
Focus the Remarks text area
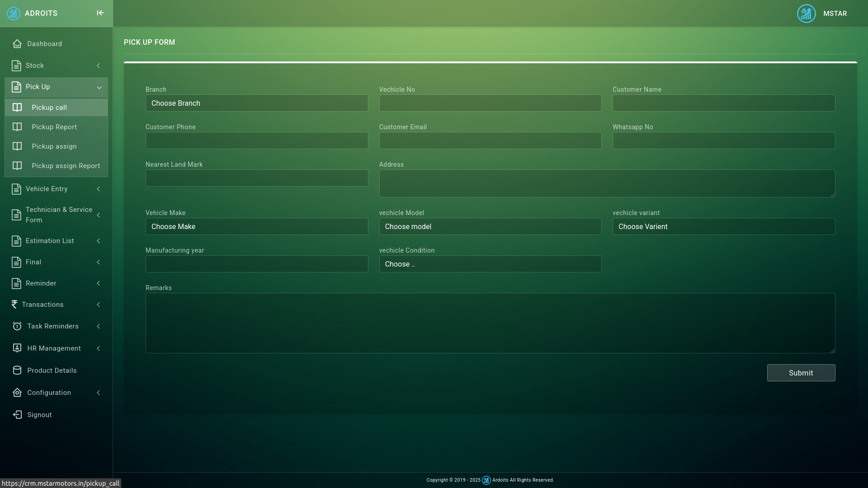pos(490,323)
